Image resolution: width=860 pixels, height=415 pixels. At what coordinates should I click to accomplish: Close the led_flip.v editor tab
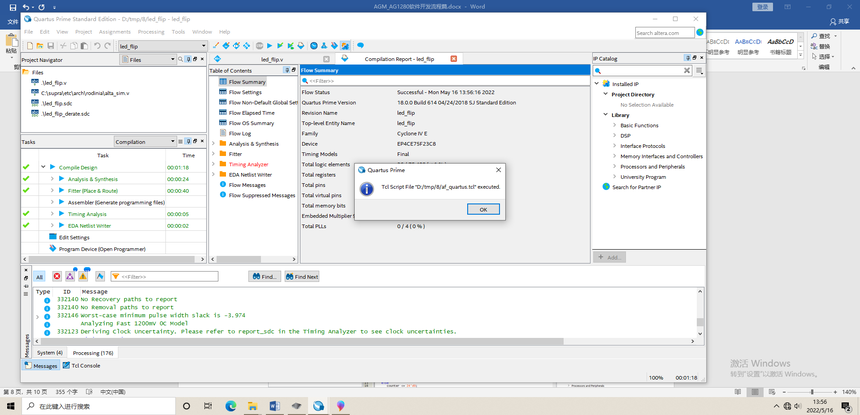tap(326, 59)
